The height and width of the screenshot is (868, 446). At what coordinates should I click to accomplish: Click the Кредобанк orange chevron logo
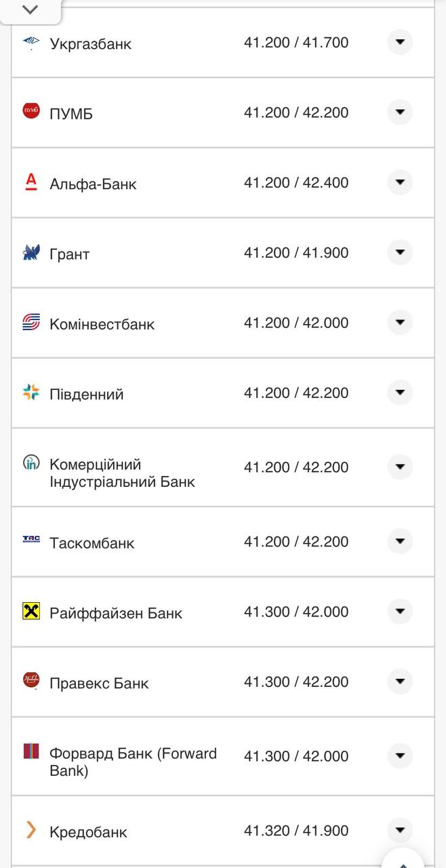click(29, 828)
